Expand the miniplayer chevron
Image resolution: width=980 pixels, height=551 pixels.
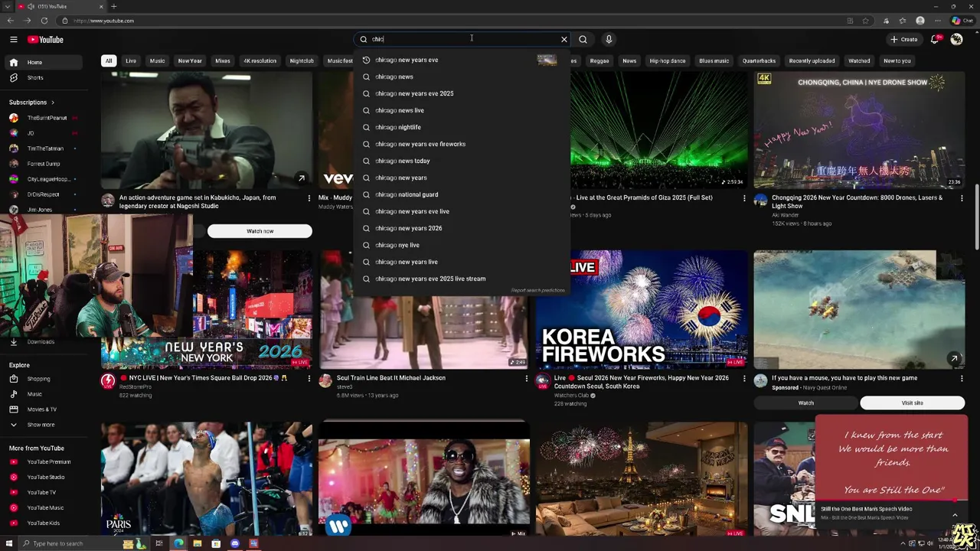pos(955,515)
